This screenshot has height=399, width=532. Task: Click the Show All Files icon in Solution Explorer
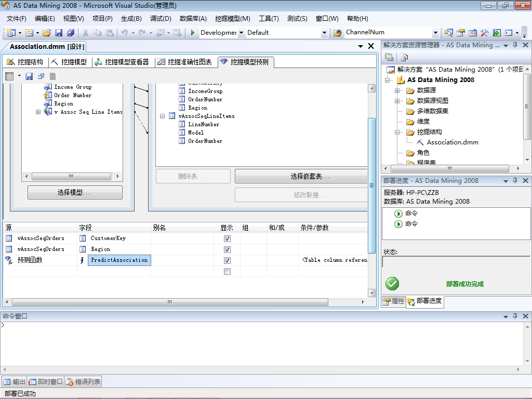[404, 57]
